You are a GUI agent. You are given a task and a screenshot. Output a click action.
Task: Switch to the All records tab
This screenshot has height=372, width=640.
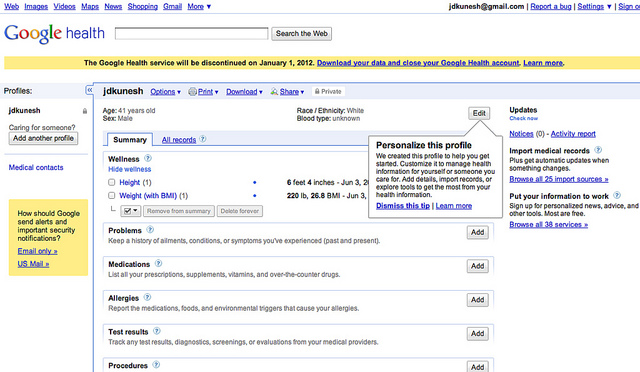click(x=179, y=140)
